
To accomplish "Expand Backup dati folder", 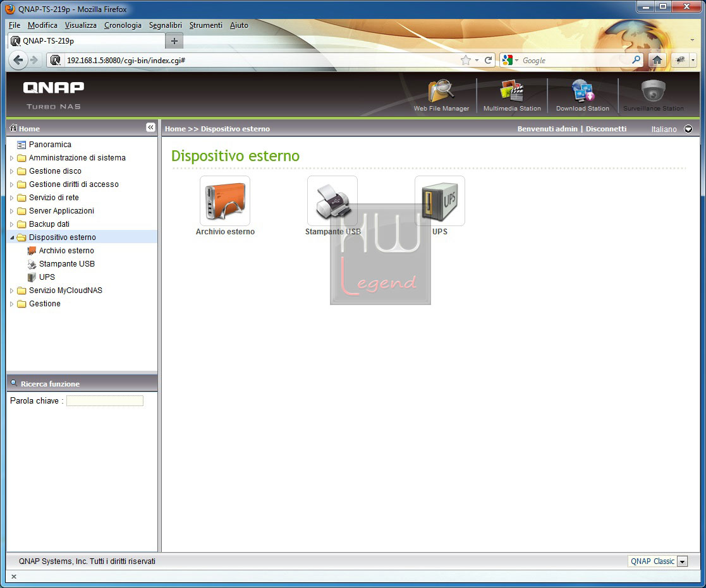I will (x=12, y=224).
